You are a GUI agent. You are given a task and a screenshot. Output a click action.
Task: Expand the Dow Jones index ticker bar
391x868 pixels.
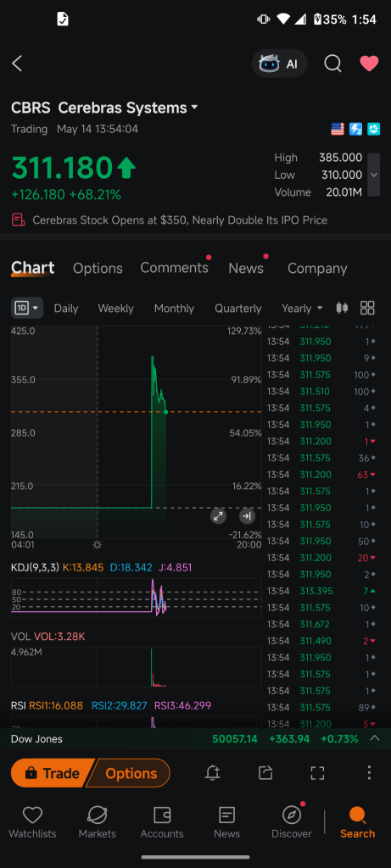tap(195, 738)
